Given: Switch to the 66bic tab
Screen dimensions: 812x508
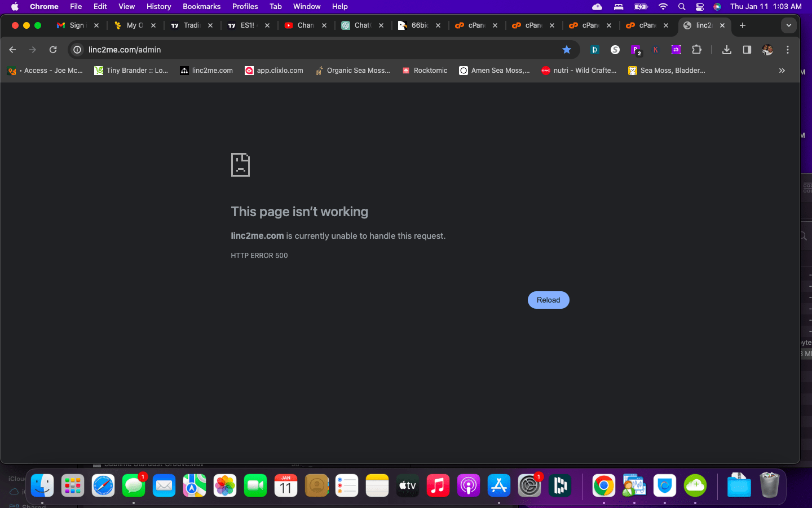Looking at the screenshot, I should (x=419, y=25).
